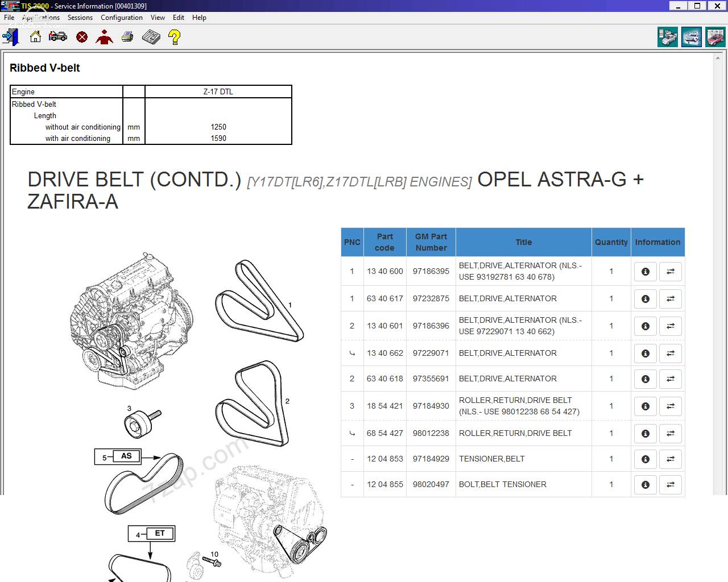Open supersession arrows for part 97186396
728x582 pixels.
point(671,326)
